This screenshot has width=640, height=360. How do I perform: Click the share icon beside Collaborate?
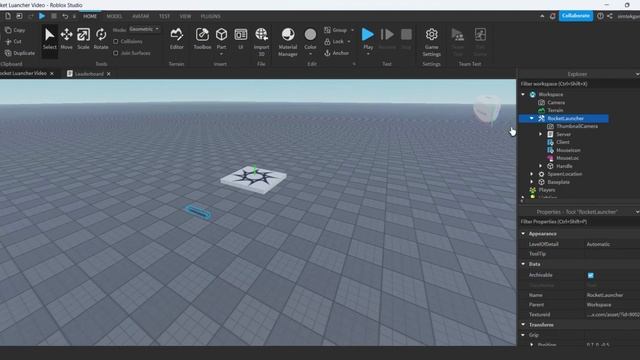609,16
